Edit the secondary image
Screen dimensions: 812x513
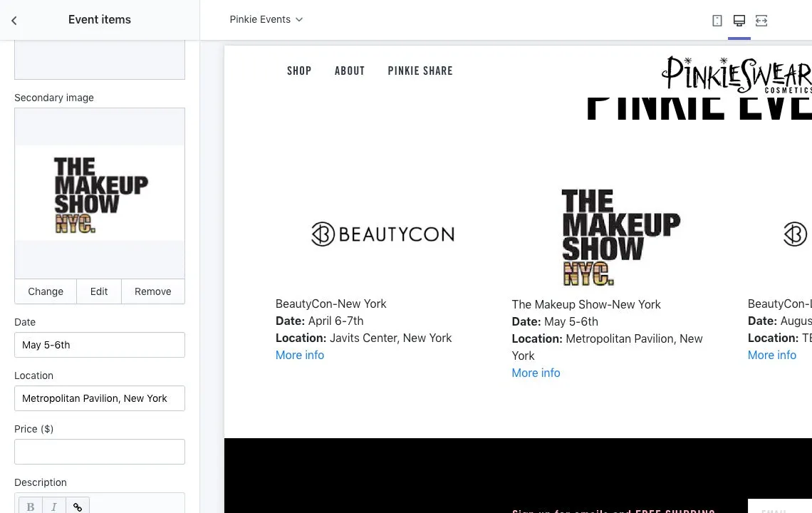[x=99, y=291]
